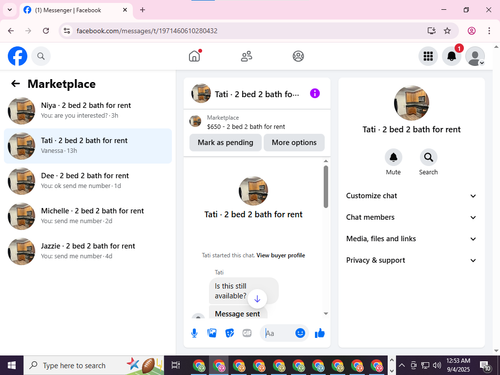Open a new browser tab

point(142,10)
